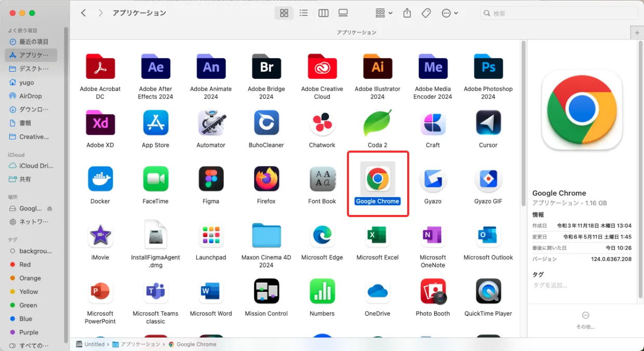Select the Adobe XD app icon
Image resolution: width=644 pixels, height=351 pixels.
(x=100, y=123)
